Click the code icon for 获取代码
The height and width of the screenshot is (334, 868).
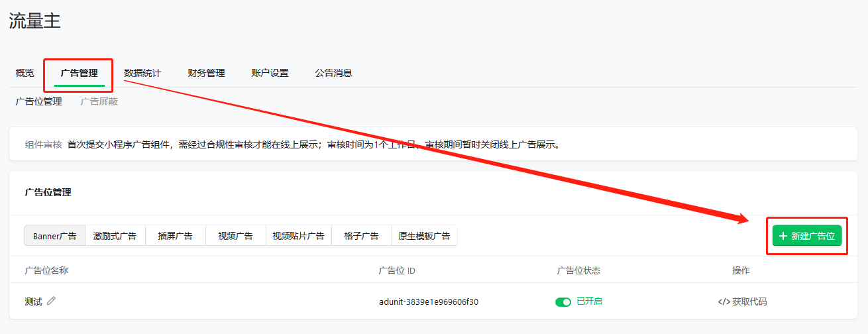point(724,302)
